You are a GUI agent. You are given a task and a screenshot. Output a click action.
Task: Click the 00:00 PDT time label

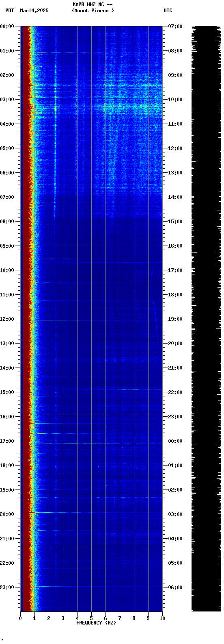coord(7,26)
